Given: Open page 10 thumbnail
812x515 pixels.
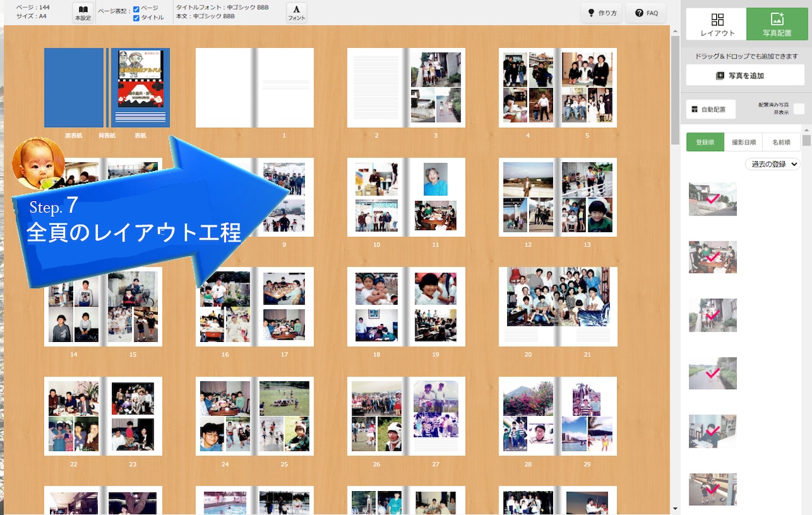Looking at the screenshot, I should point(376,197).
